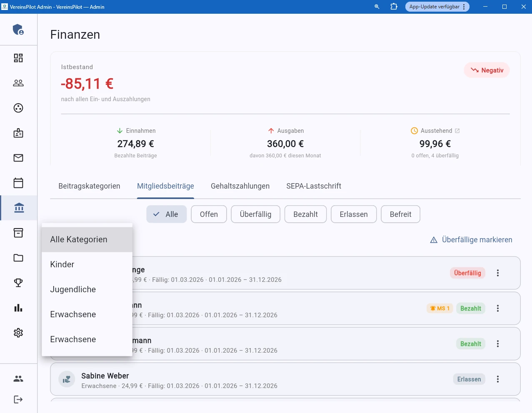Click the ID badge sidebar icon
The height and width of the screenshot is (413, 532).
[18, 133]
